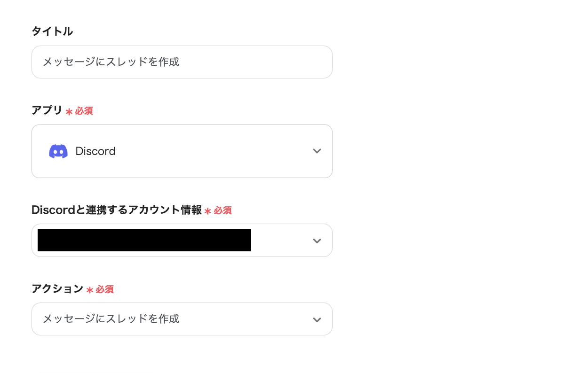Open the アクション combo box
This screenshot has height=373, width=588.
[182, 319]
